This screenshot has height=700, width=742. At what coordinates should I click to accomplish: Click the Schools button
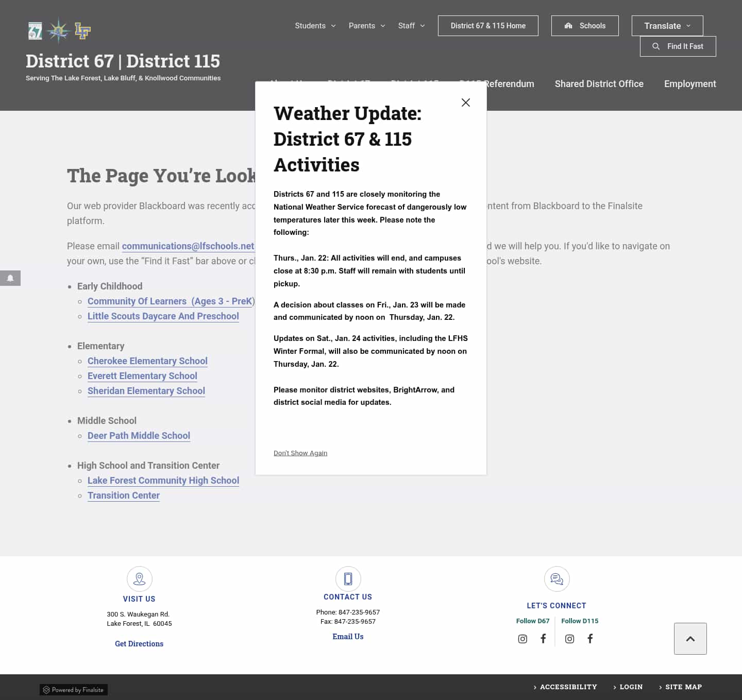[585, 25]
